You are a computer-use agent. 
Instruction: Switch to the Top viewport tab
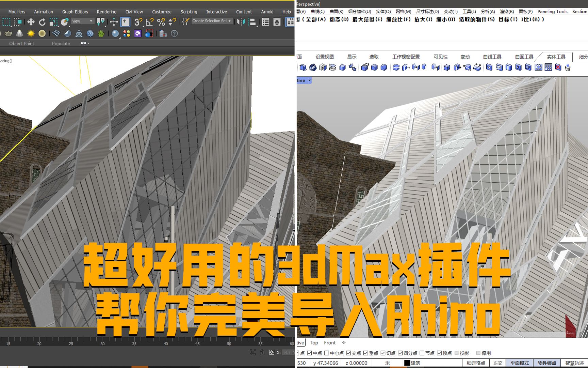pos(314,343)
